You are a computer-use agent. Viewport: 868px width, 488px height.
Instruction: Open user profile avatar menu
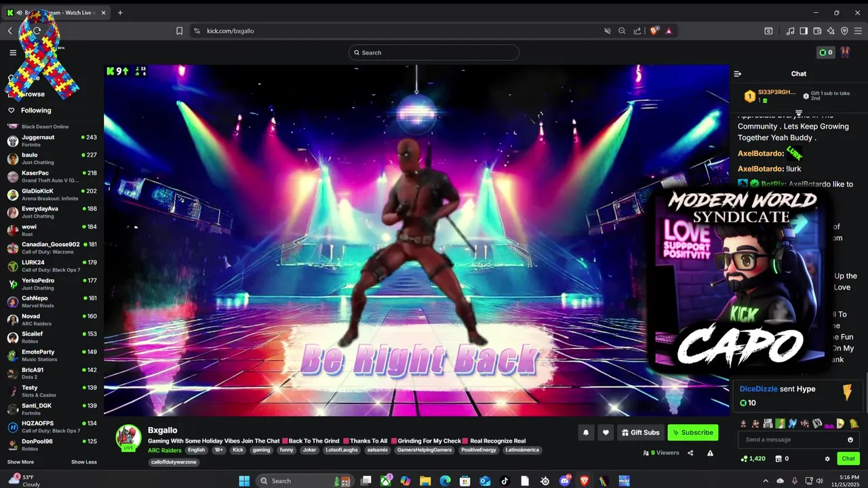[x=845, y=52]
